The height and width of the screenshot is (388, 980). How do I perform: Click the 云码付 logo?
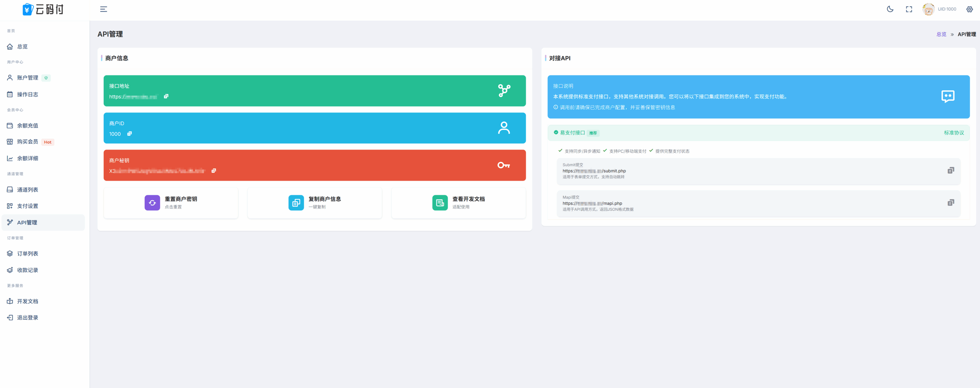pyautogui.click(x=43, y=9)
